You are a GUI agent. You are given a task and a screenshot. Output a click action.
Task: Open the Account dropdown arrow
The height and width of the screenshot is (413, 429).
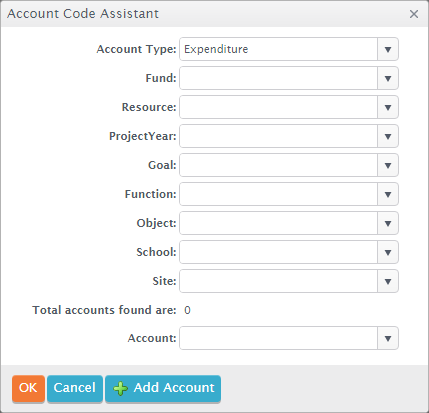coord(388,338)
